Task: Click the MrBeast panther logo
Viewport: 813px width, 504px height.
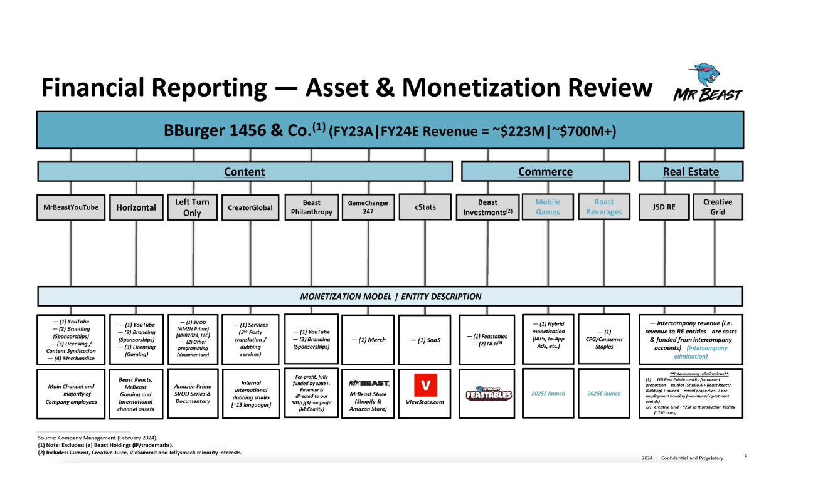Action: 708,81
